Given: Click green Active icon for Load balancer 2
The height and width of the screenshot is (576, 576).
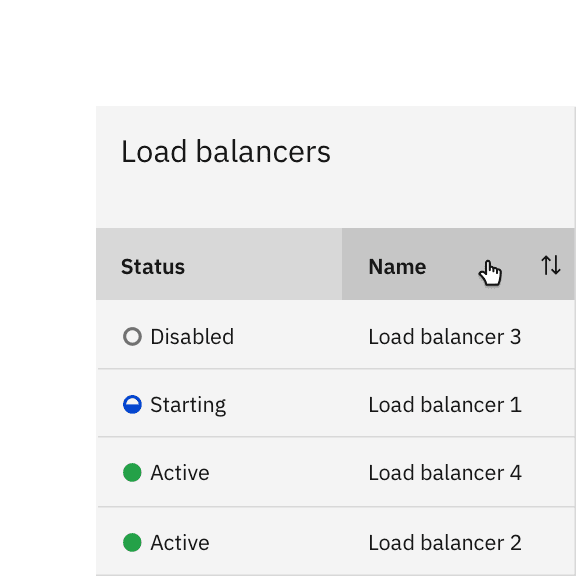Looking at the screenshot, I should (x=132, y=543).
